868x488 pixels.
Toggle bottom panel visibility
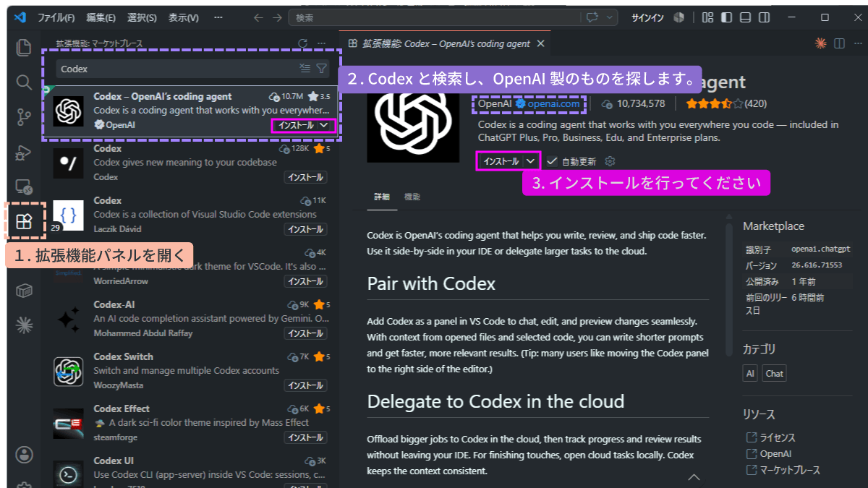click(746, 17)
